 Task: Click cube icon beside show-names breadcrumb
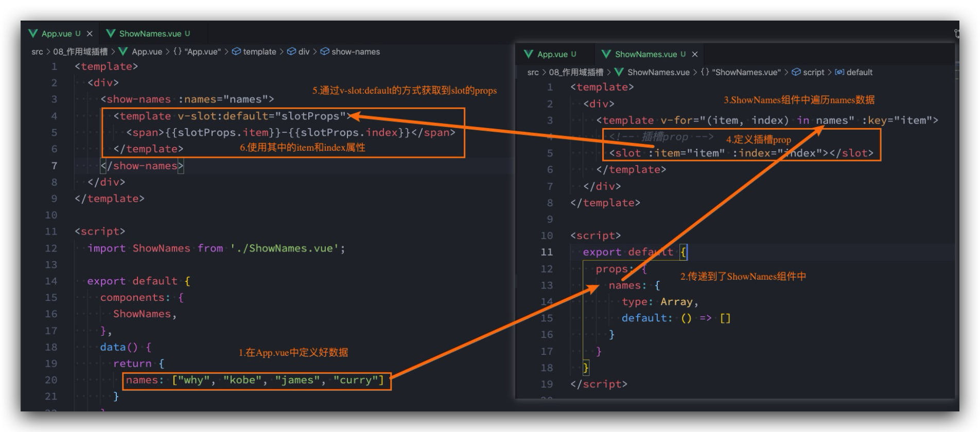pyautogui.click(x=325, y=51)
